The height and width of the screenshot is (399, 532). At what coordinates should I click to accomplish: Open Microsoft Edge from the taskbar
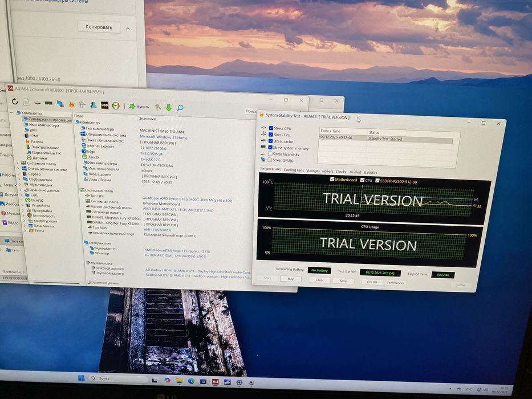click(x=191, y=381)
